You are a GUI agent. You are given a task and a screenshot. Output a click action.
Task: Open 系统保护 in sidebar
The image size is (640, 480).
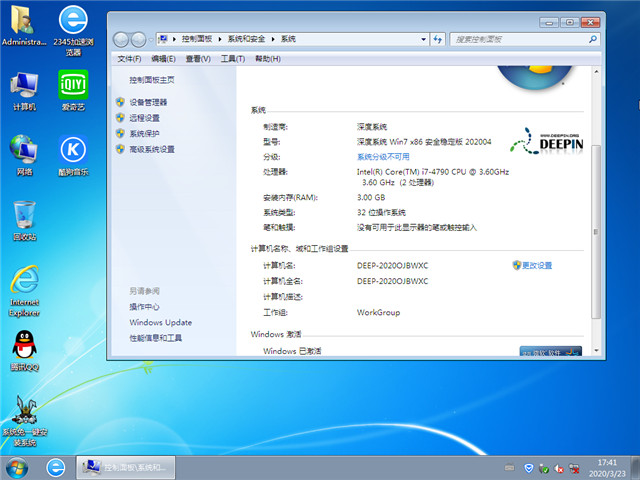click(x=144, y=133)
